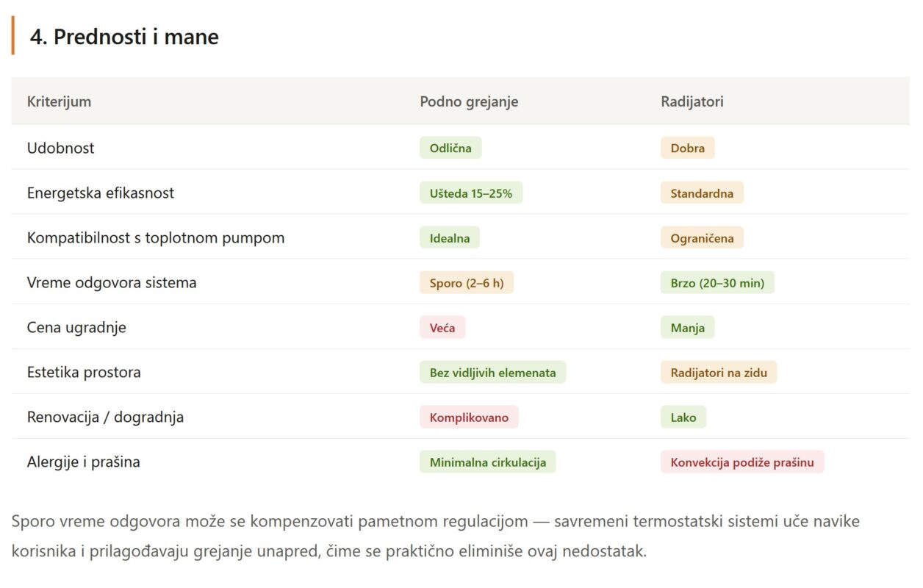This screenshot has height=588, width=923.
Task: Click the 'Idealna' badge
Action: pyautogui.click(x=450, y=238)
